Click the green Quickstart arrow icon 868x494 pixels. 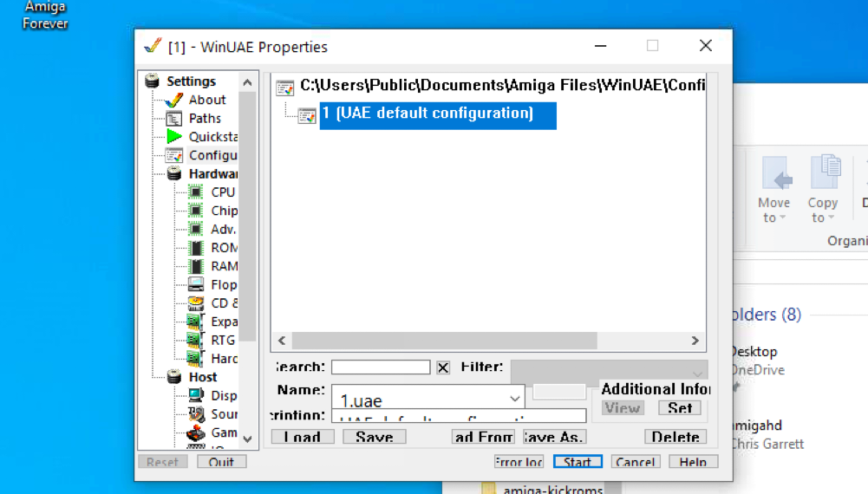click(173, 137)
